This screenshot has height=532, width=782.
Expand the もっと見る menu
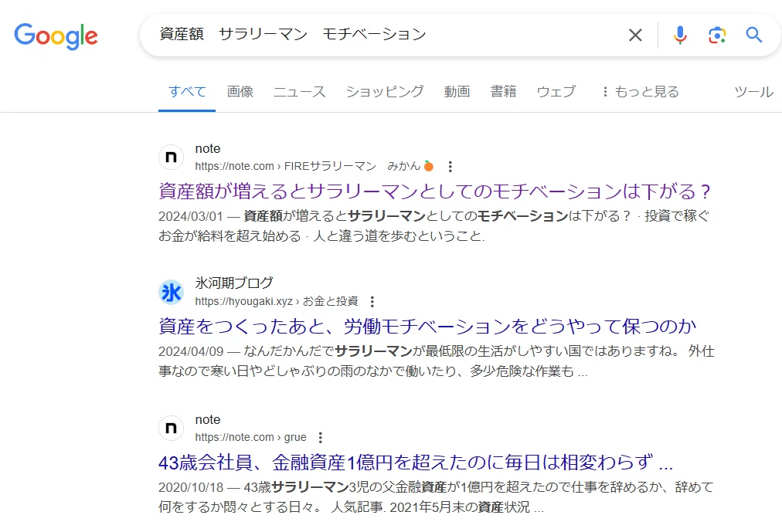641,92
